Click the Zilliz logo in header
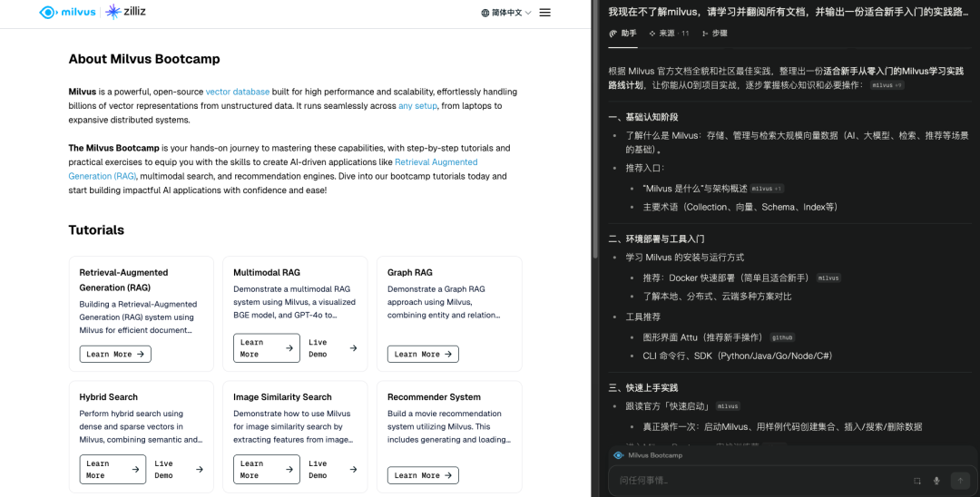The height and width of the screenshot is (497, 980). 125,11
